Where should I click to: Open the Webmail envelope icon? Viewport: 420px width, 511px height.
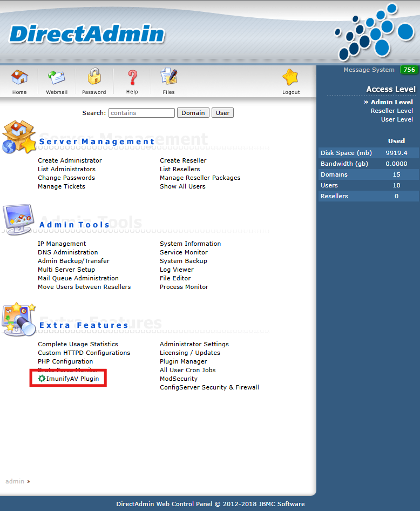(56, 78)
